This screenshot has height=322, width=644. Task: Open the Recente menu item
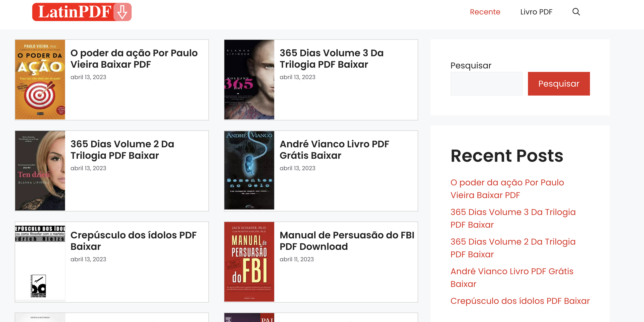tap(485, 12)
